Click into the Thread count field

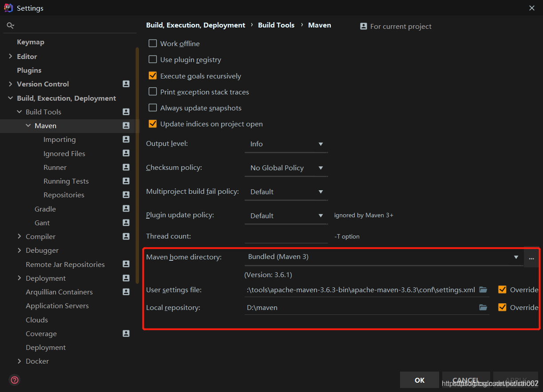286,236
